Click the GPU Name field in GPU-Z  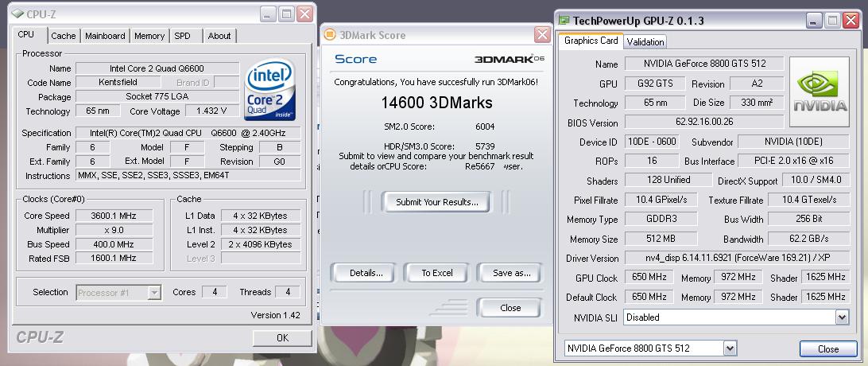pyautogui.click(x=704, y=63)
